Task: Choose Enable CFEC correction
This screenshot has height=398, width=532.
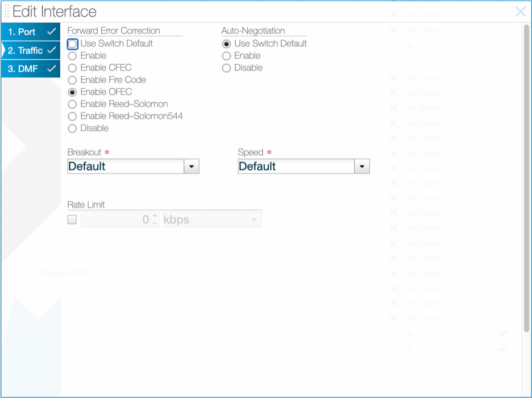Action: (x=72, y=68)
